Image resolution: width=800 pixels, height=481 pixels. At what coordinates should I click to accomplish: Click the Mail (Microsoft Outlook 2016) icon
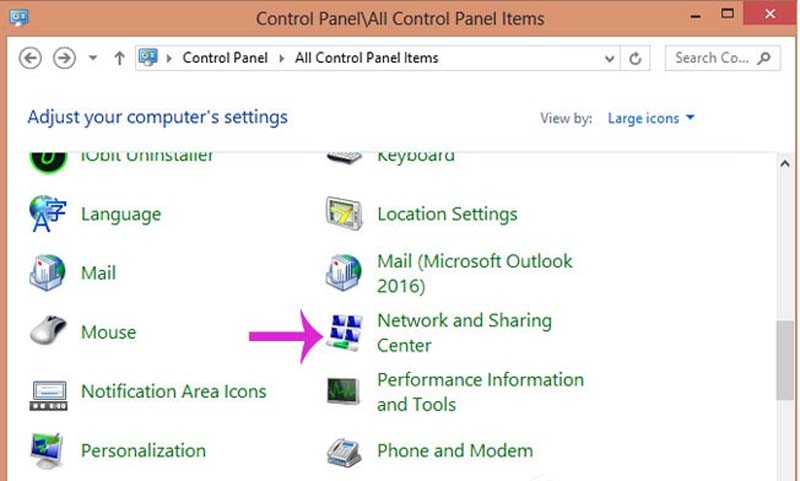[x=344, y=273]
